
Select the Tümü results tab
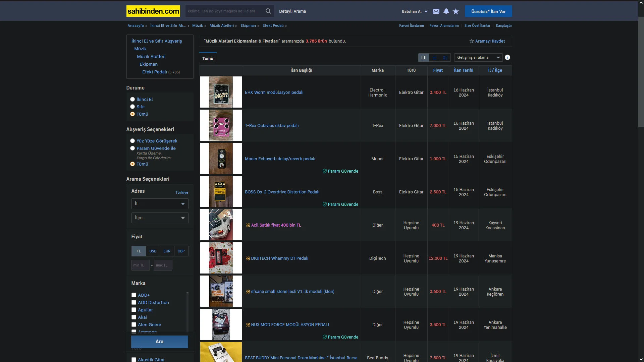click(x=208, y=58)
